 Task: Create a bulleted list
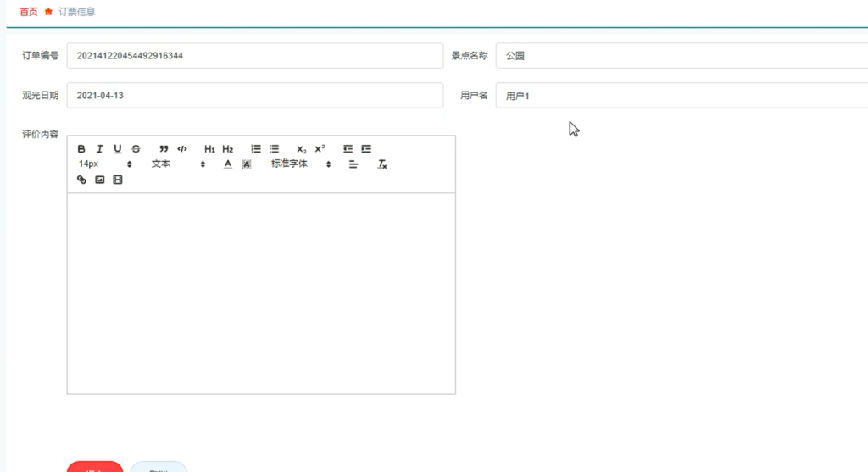(274, 149)
